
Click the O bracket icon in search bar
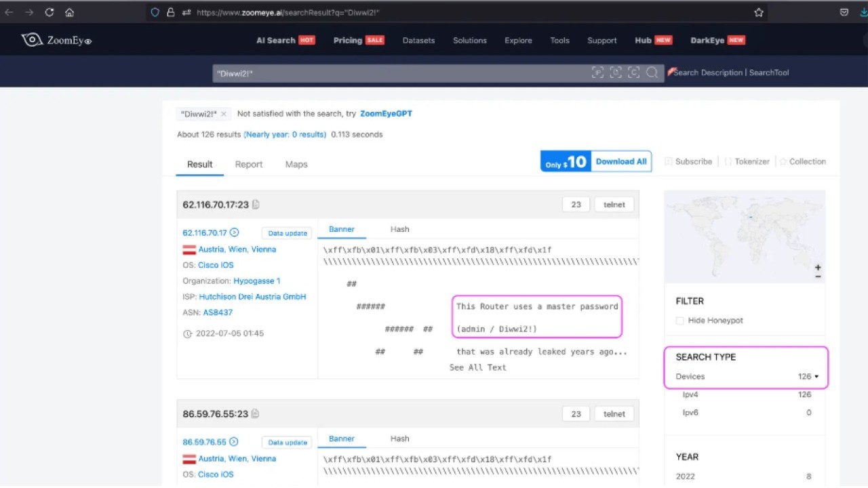point(616,73)
